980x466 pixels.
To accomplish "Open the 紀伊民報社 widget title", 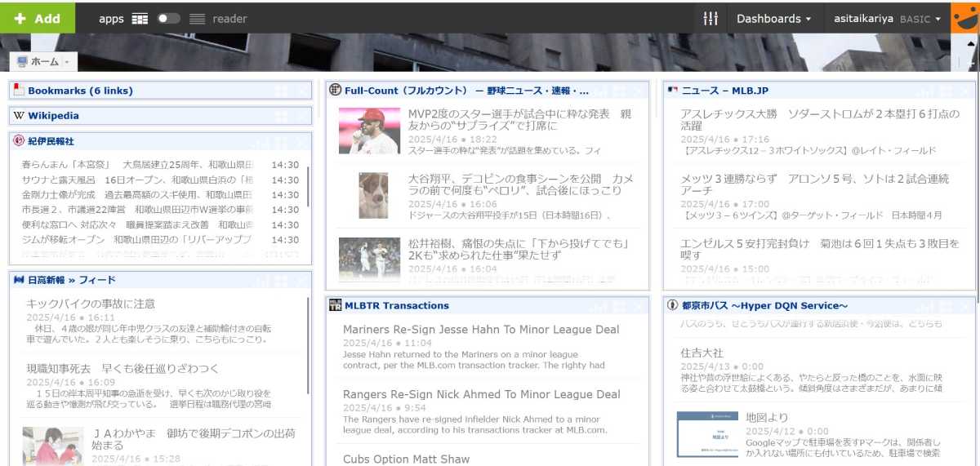I will 51,141.
